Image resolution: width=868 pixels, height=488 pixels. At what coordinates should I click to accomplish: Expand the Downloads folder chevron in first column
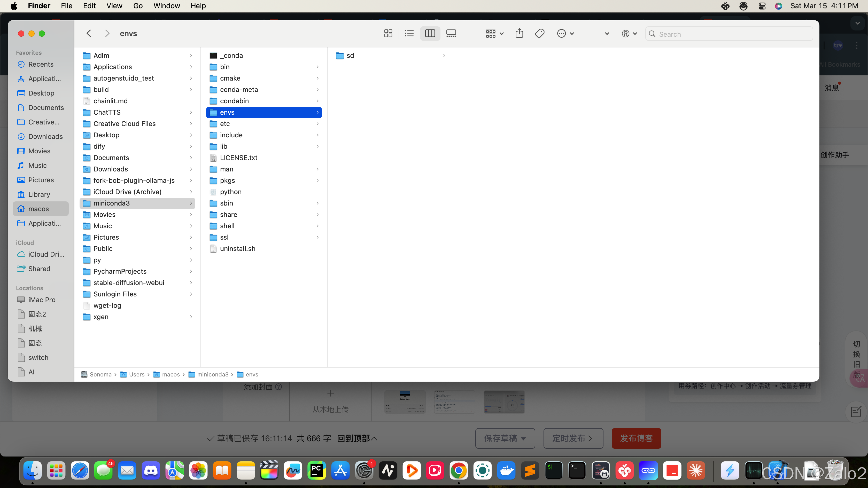[191, 169]
